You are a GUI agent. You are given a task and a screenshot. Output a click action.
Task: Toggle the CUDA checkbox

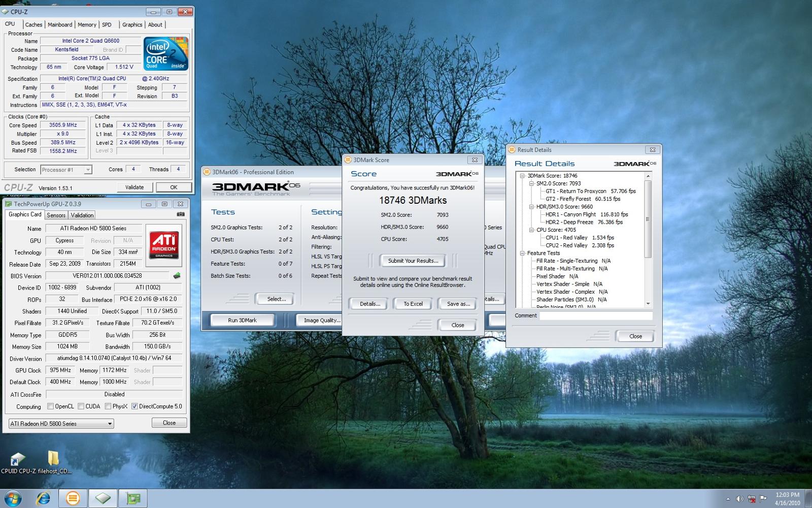coord(81,406)
